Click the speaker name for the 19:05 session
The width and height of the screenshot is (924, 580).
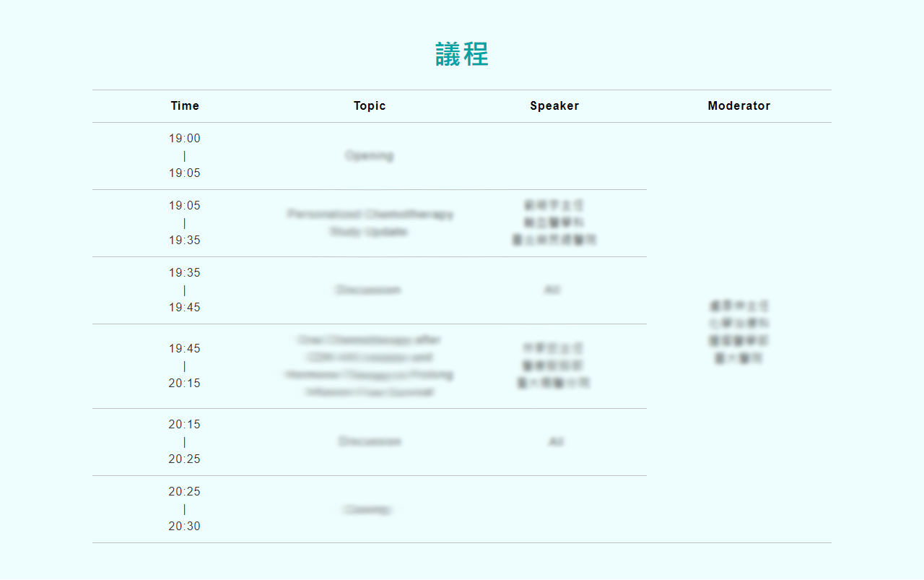pos(554,222)
